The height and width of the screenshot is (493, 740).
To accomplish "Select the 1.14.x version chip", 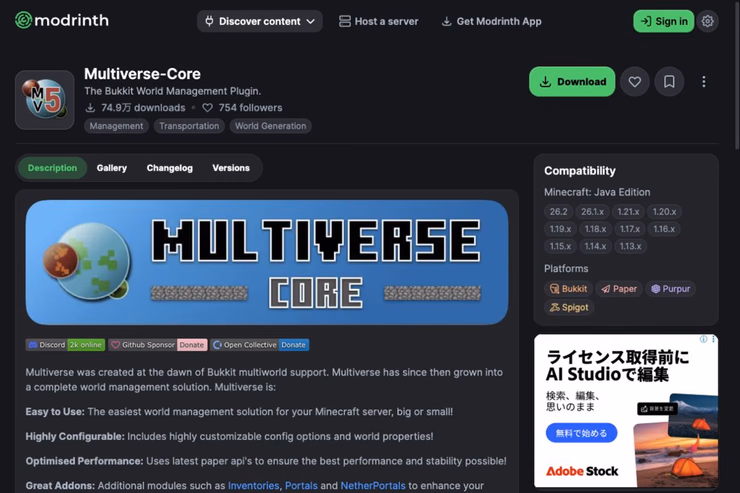I will pos(595,246).
